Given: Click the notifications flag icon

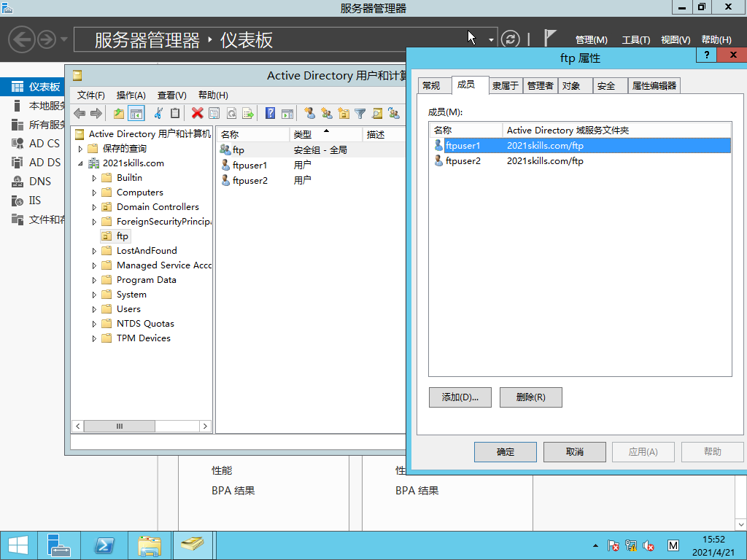Looking at the screenshot, I should (550, 38).
